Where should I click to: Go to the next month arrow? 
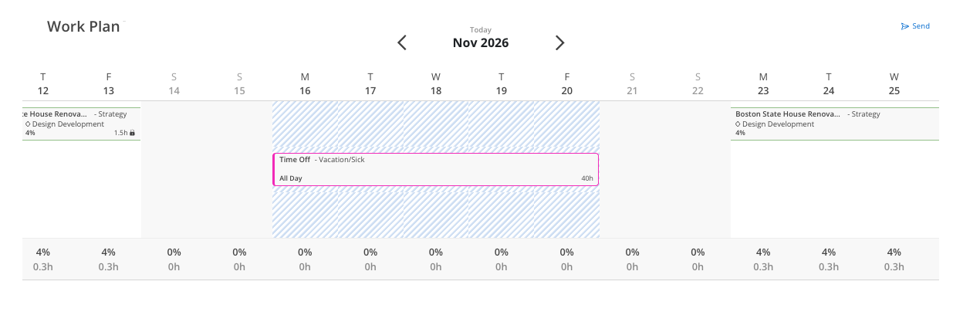coord(560,42)
